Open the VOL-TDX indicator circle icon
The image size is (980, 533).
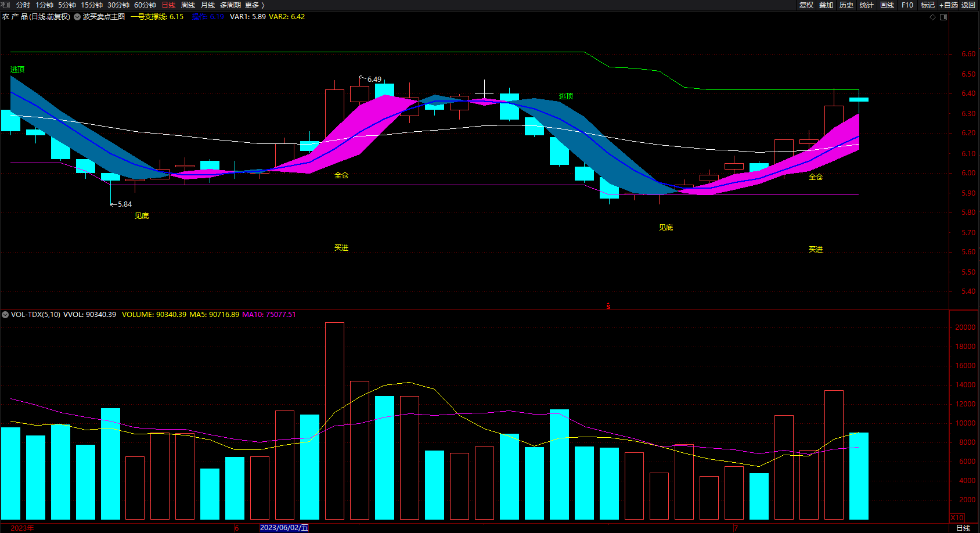pos(5,315)
